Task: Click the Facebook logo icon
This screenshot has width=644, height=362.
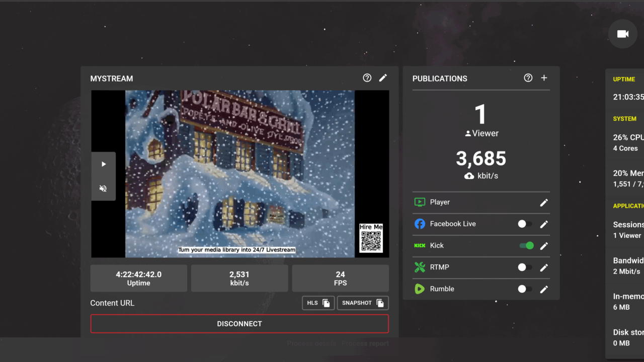Action: (420, 224)
